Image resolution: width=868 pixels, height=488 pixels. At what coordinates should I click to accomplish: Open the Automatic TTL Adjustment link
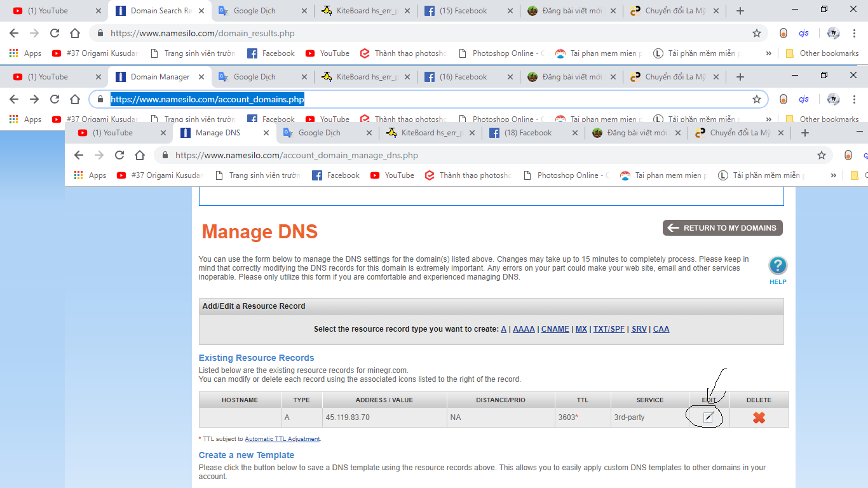[x=282, y=439]
